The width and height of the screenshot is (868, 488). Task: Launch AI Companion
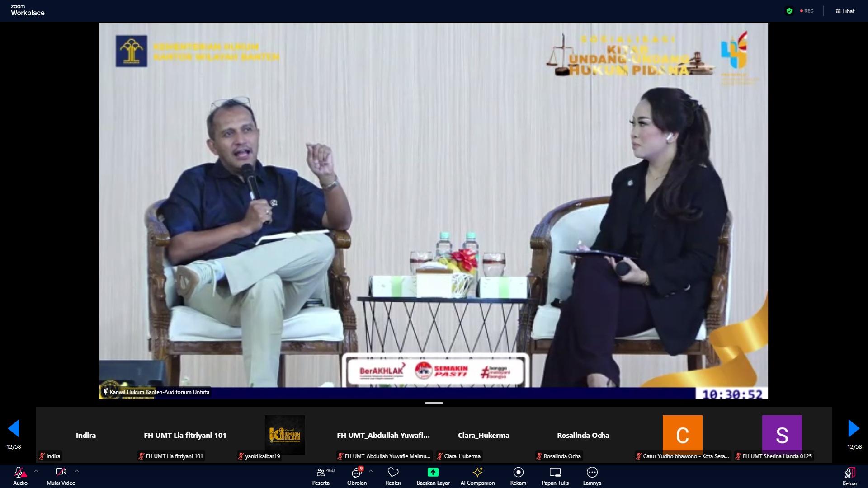[477, 476]
